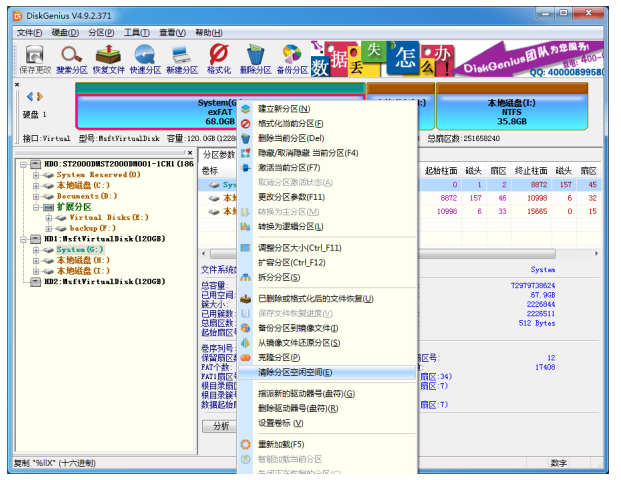Screen dimensions: 621x480
Task: Click Backup Partition (备份分区) toolbar icon
Action: tap(292, 59)
